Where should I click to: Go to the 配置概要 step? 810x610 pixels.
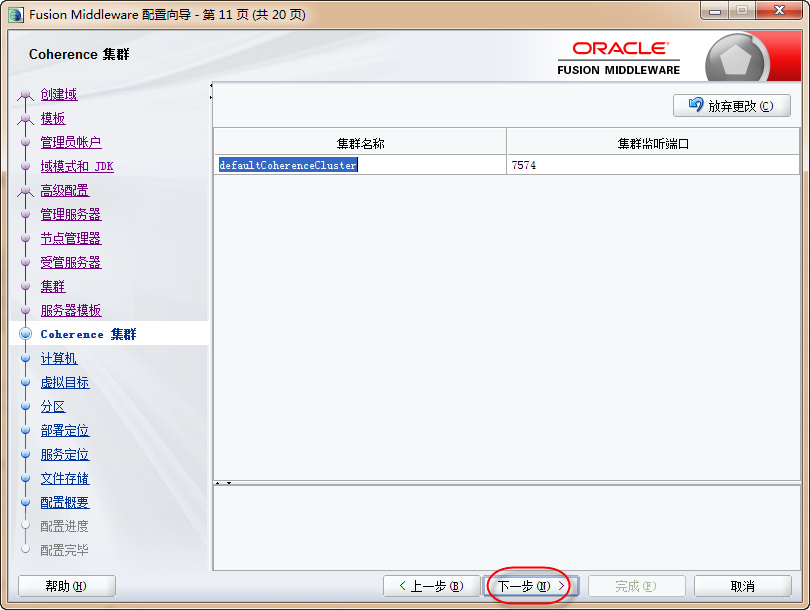[x=65, y=503]
